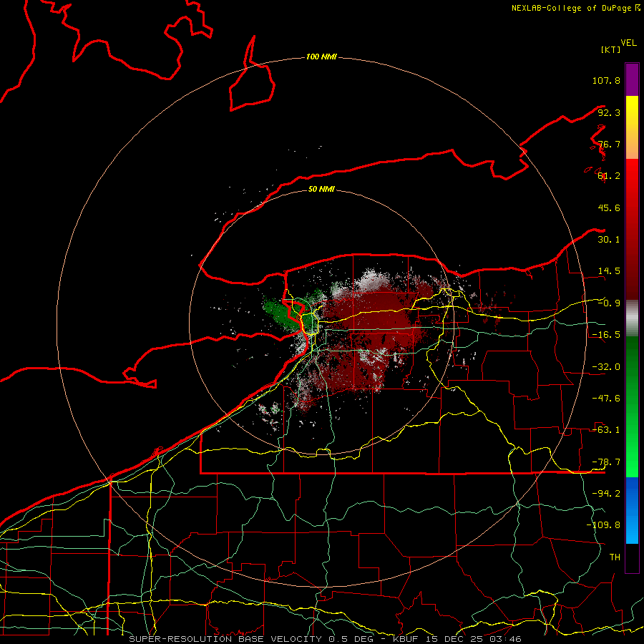644x644 pixels.
Task: Pick the gray near-zero segment of the color bar
Action: (x=632, y=318)
